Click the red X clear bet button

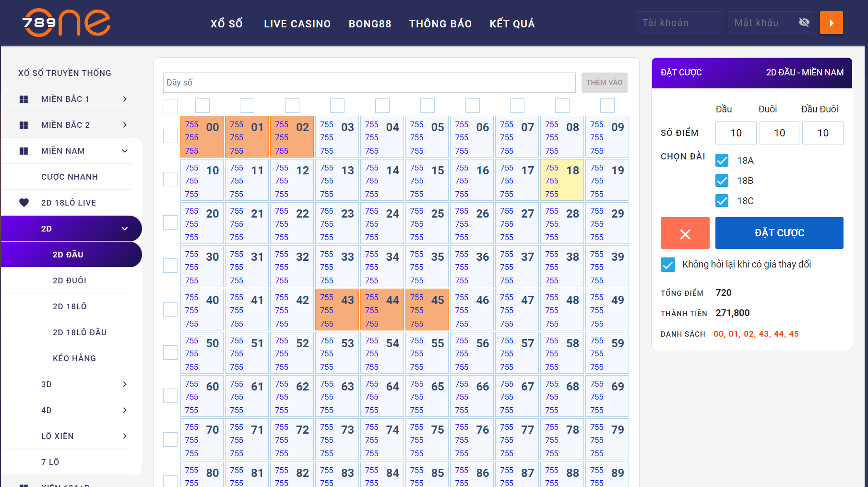(x=685, y=233)
